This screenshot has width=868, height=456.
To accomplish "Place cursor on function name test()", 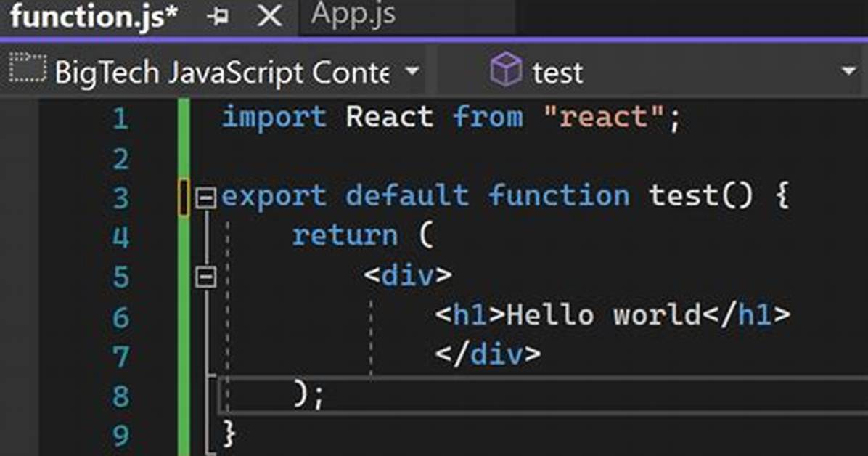I will pos(701,195).
